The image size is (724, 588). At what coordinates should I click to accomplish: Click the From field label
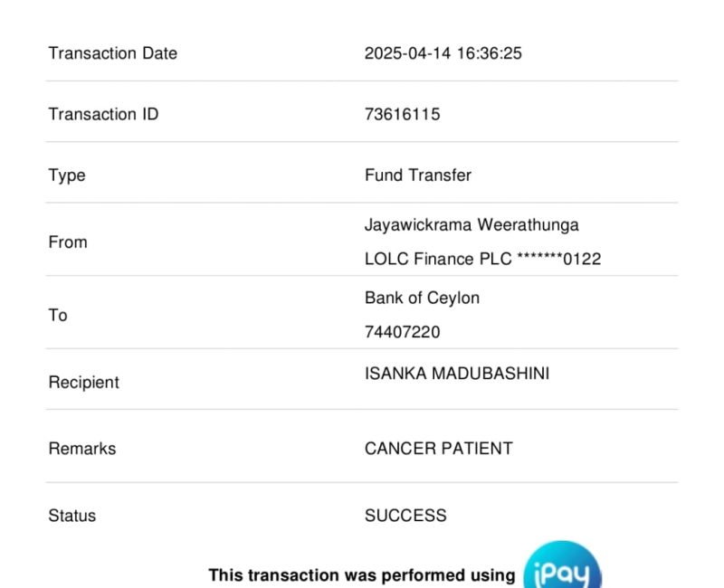[x=68, y=242]
